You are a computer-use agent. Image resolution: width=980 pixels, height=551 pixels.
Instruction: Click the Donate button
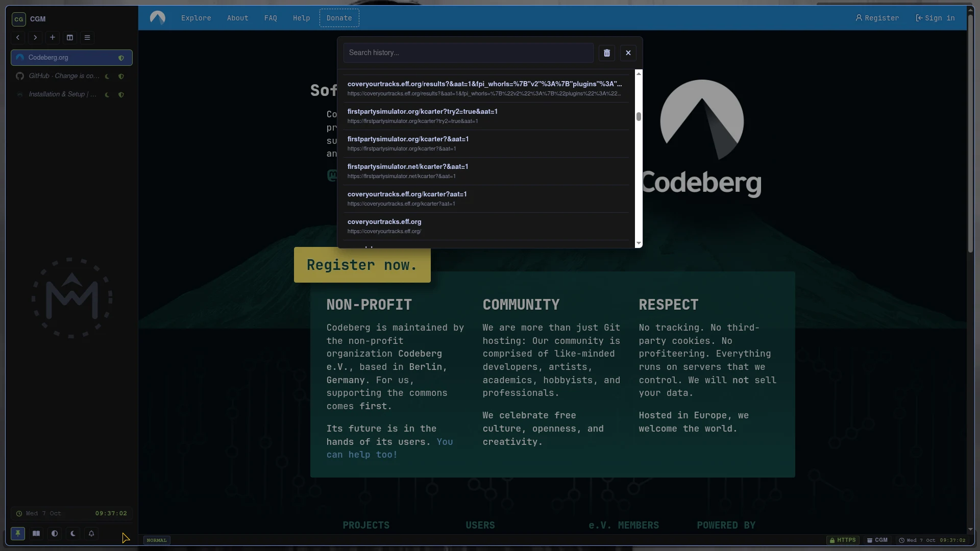[339, 18]
